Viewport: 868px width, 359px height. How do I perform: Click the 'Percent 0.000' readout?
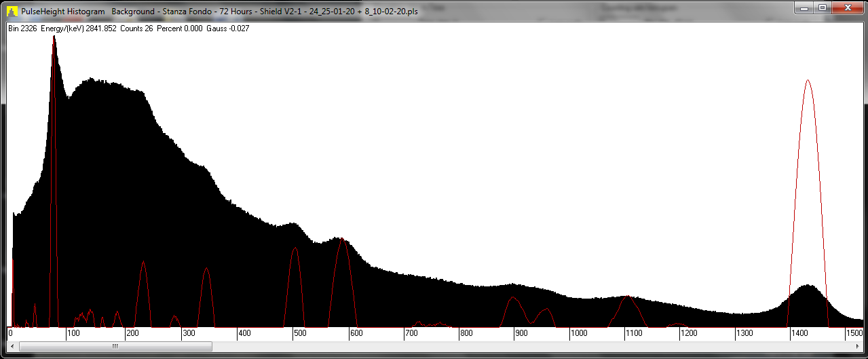click(180, 29)
